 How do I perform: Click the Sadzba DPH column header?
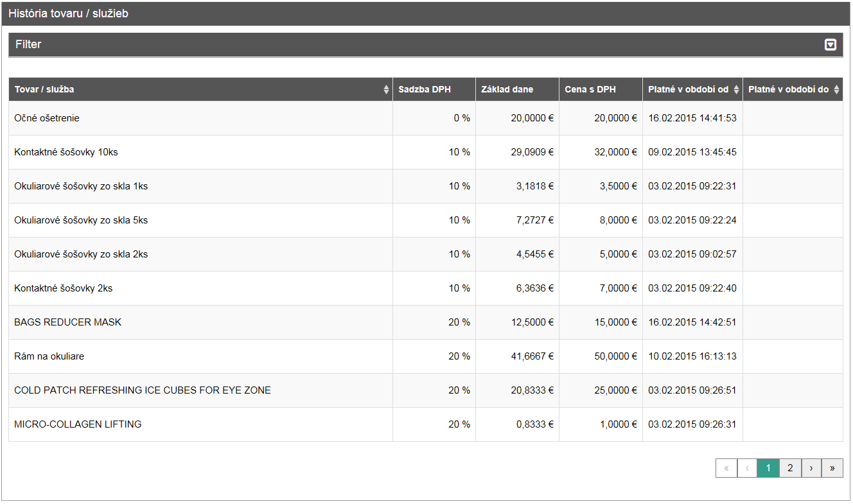[434, 89]
